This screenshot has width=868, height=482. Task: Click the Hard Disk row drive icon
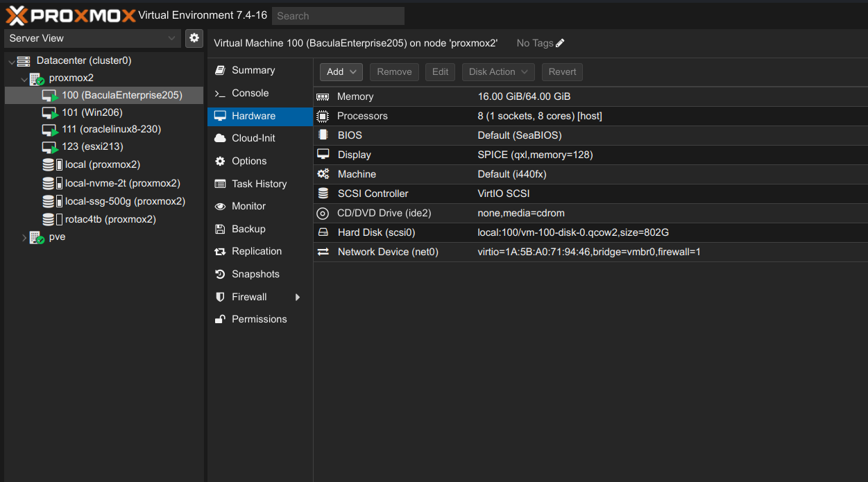click(323, 232)
